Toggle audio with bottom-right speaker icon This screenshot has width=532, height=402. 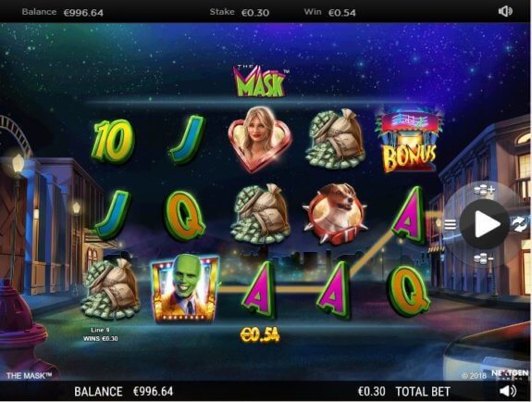(508, 391)
